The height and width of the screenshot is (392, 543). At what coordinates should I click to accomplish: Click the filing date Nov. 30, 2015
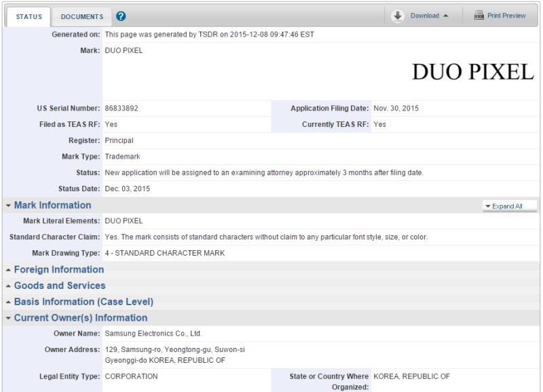[x=396, y=109]
